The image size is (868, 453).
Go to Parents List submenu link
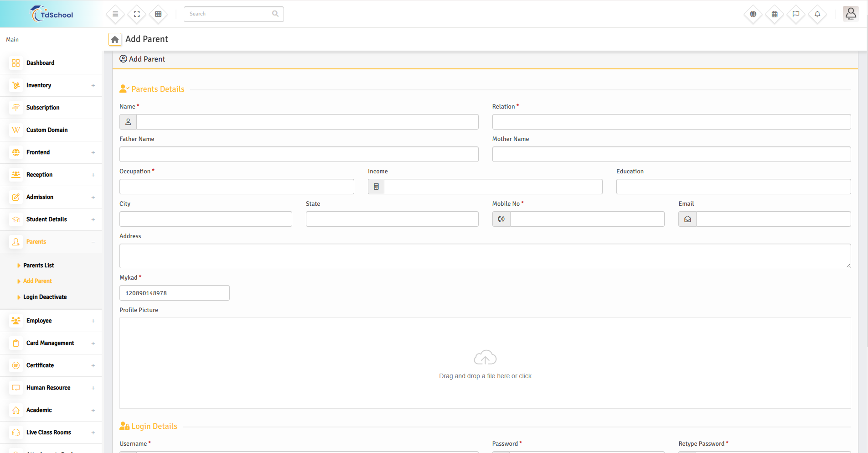[x=39, y=266]
